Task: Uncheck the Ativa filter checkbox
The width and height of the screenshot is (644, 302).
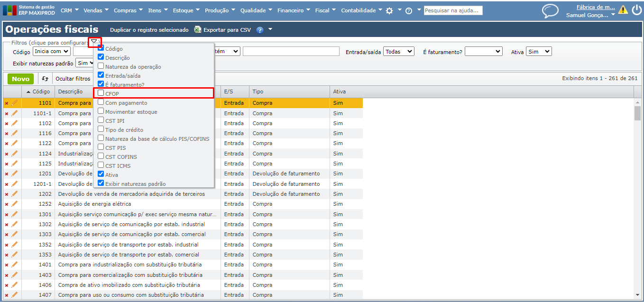Action: [x=101, y=174]
